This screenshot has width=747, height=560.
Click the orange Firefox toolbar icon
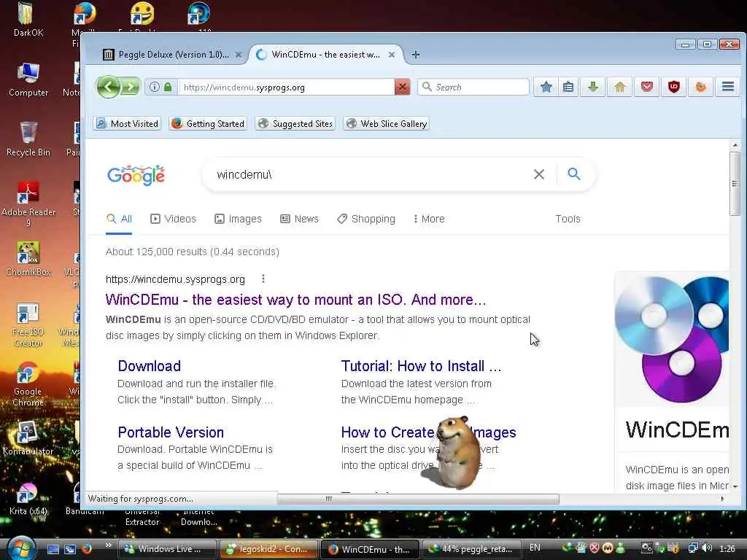coord(700,87)
